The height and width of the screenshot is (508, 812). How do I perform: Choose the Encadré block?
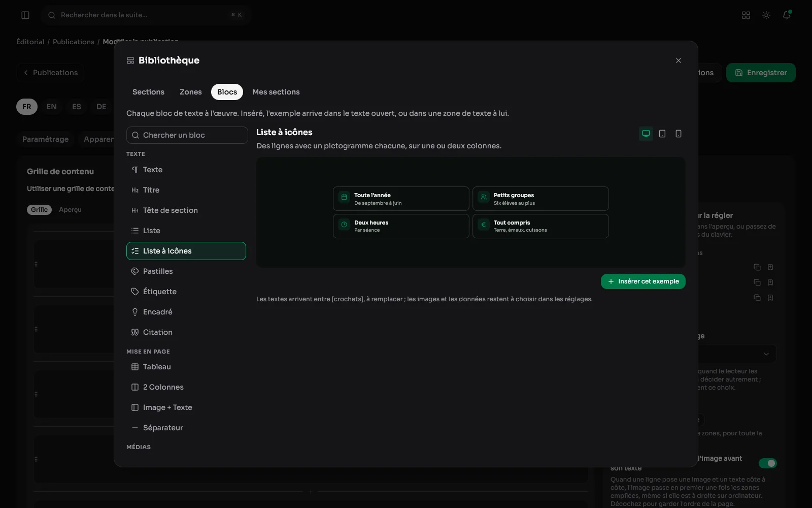click(186, 312)
